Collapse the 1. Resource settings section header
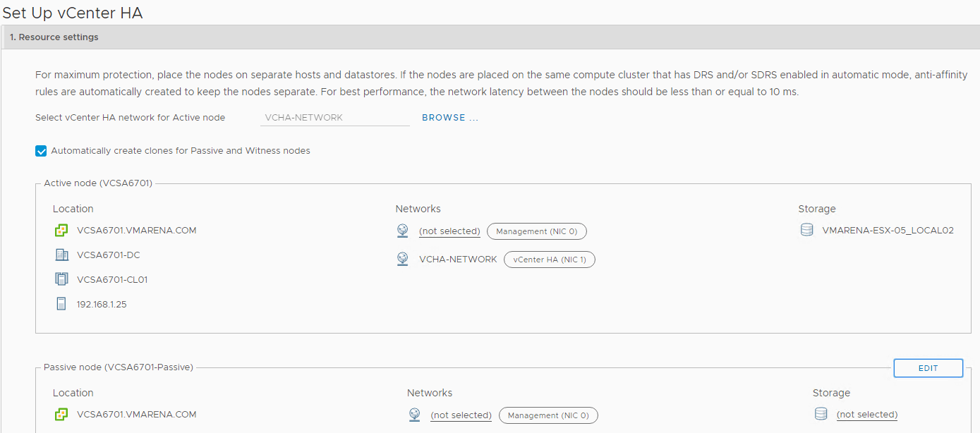This screenshot has width=980, height=433. pos(490,37)
